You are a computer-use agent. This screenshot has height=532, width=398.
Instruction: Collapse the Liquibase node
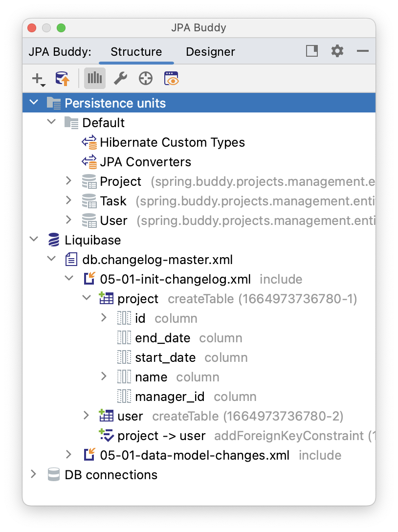(34, 239)
